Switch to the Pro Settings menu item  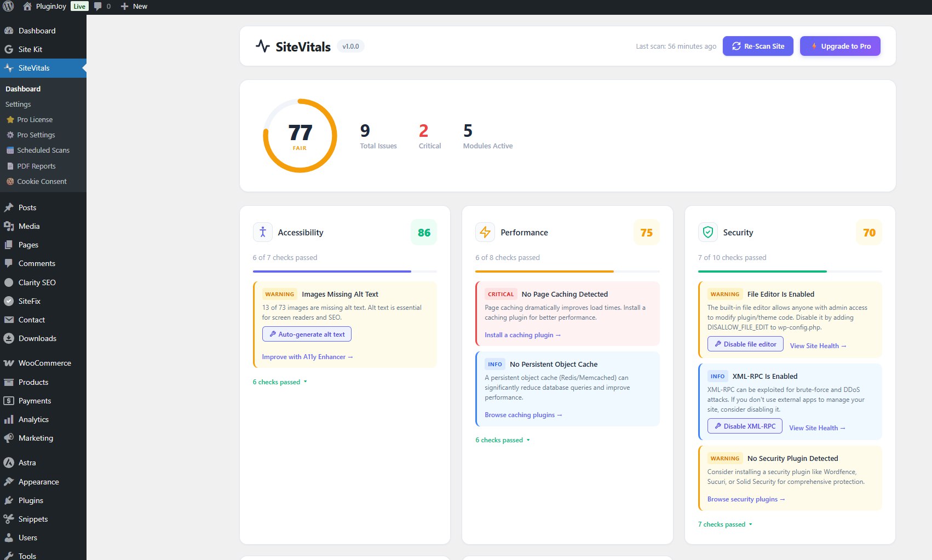pos(37,135)
